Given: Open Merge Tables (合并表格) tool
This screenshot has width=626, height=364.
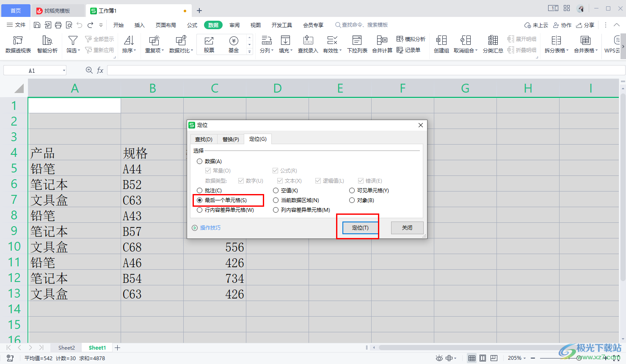Looking at the screenshot, I should coord(586,44).
